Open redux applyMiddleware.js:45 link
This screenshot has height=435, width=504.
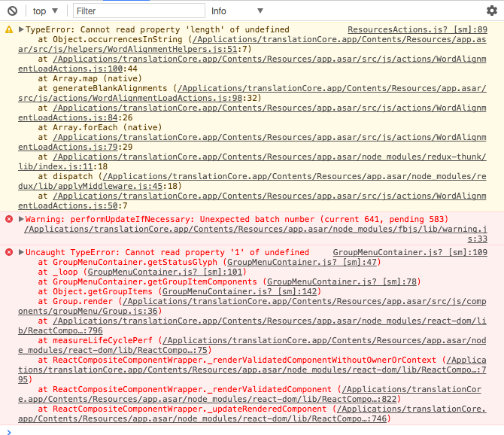click(x=252, y=181)
